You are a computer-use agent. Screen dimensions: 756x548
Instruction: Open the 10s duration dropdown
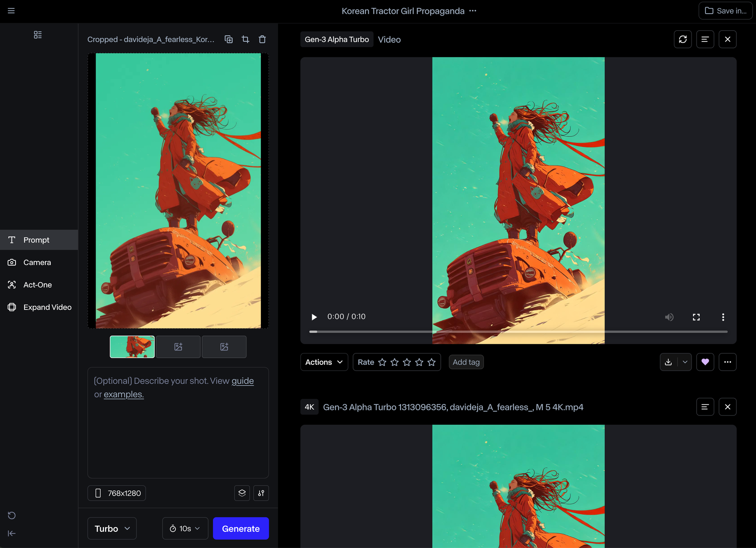click(x=185, y=528)
